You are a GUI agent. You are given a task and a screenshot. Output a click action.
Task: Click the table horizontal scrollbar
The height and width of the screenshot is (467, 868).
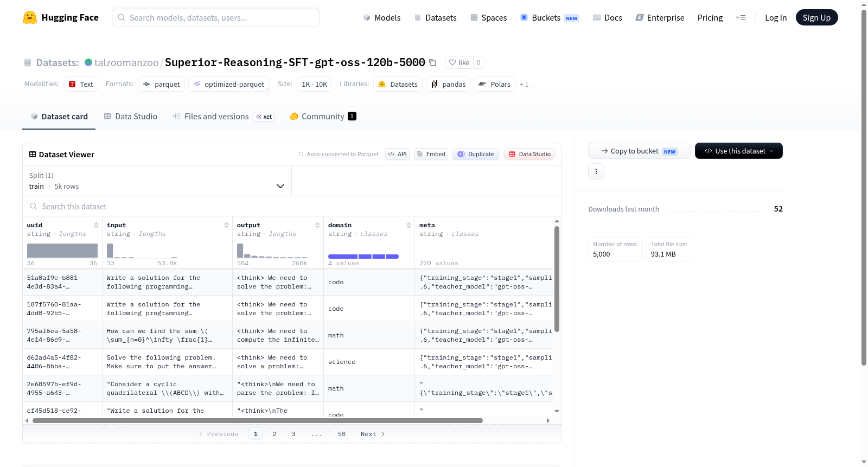258,420
